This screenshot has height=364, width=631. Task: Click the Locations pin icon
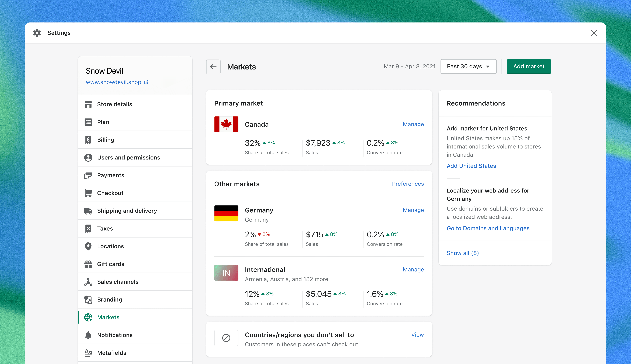pyautogui.click(x=88, y=246)
